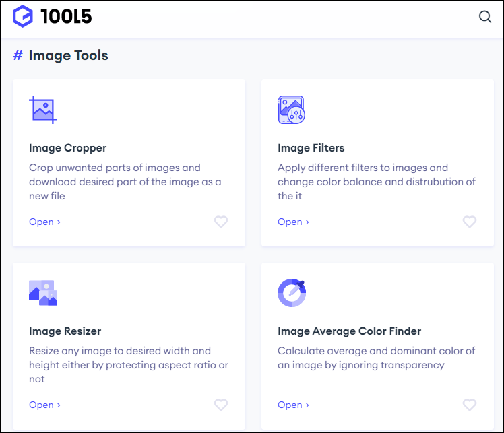Open the search magnifier icon

(485, 18)
